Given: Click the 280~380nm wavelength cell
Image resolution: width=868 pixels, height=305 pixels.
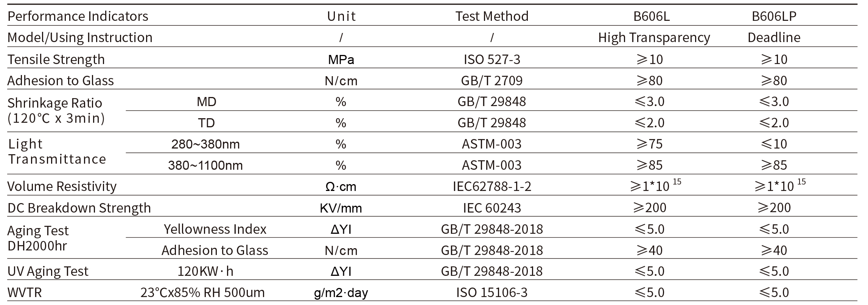Looking at the screenshot, I should (205, 144).
